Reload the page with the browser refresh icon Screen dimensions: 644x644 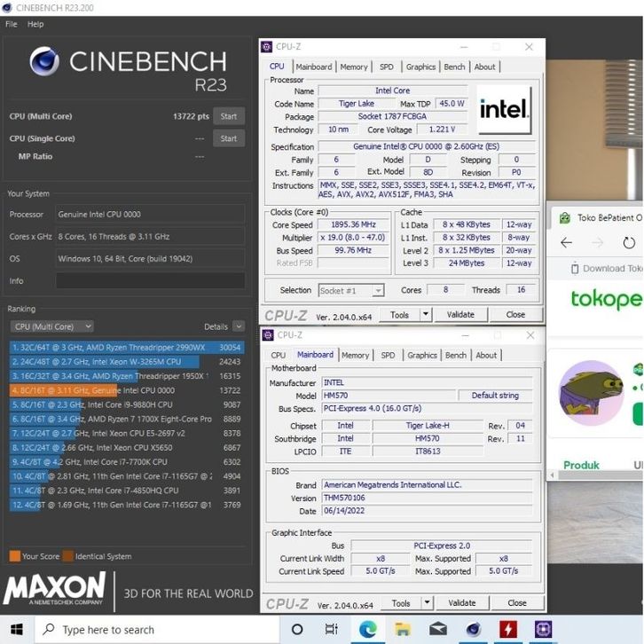(x=629, y=243)
